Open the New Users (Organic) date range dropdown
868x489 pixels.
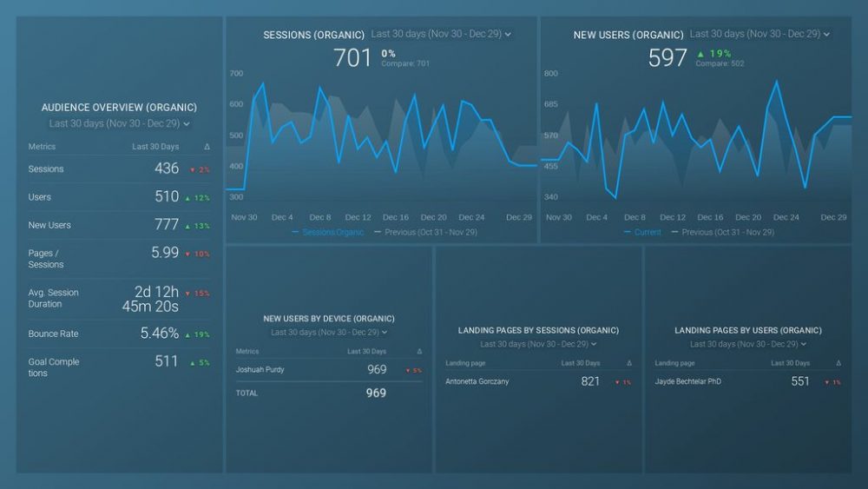click(x=759, y=35)
